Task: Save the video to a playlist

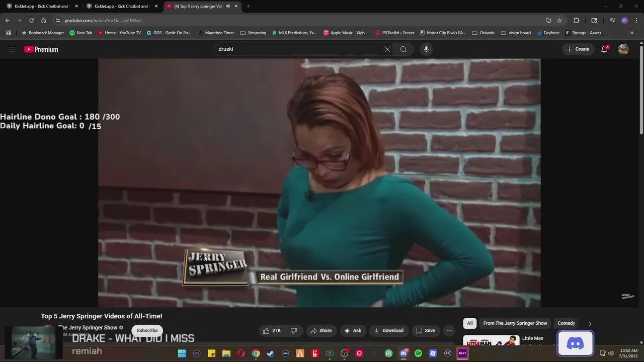Action: 425,330
